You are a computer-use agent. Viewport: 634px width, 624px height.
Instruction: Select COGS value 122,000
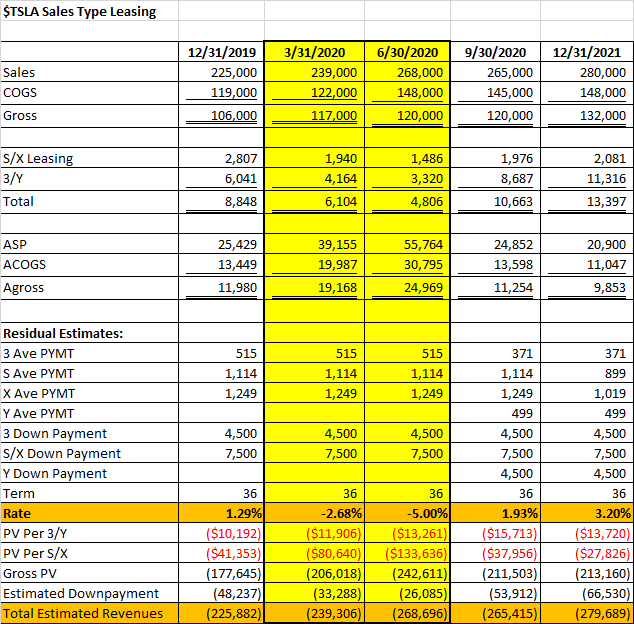334,93
